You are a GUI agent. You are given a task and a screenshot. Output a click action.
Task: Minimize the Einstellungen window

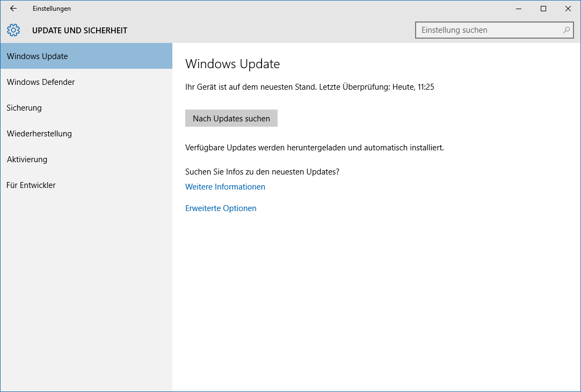519,9
